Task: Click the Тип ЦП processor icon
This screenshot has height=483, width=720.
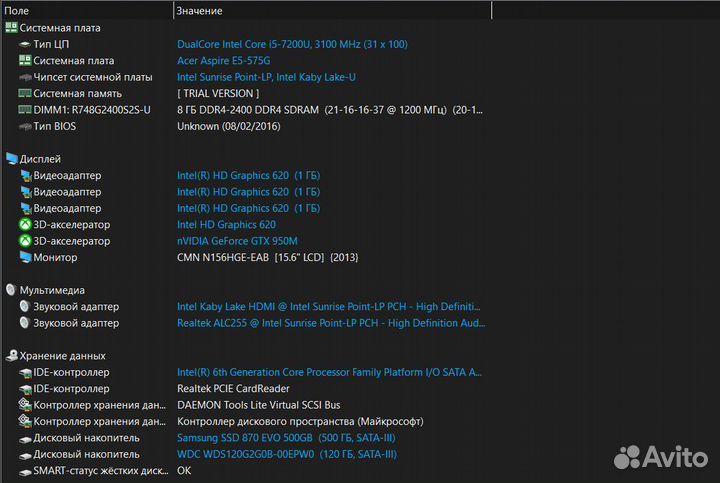Action: coord(25,44)
